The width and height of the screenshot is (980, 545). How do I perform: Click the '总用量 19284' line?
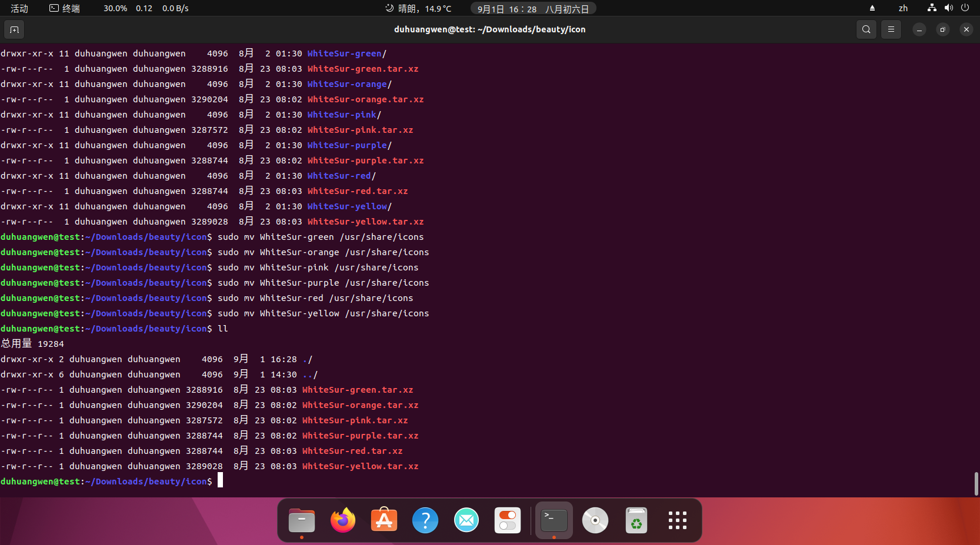pos(32,344)
